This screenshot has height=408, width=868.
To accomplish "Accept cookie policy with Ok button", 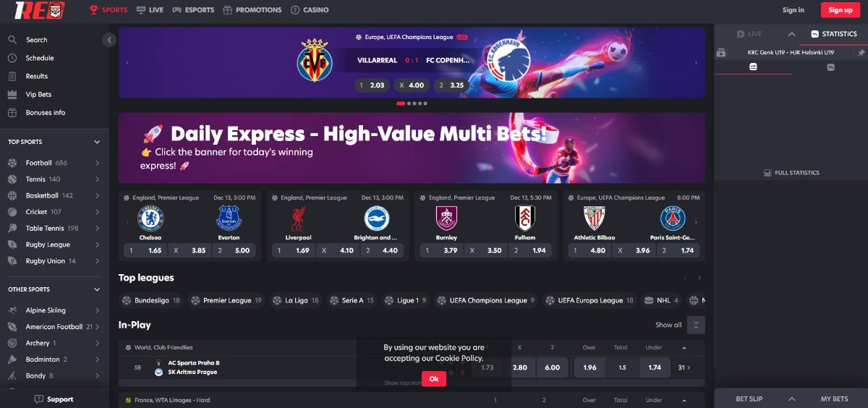I will [434, 378].
